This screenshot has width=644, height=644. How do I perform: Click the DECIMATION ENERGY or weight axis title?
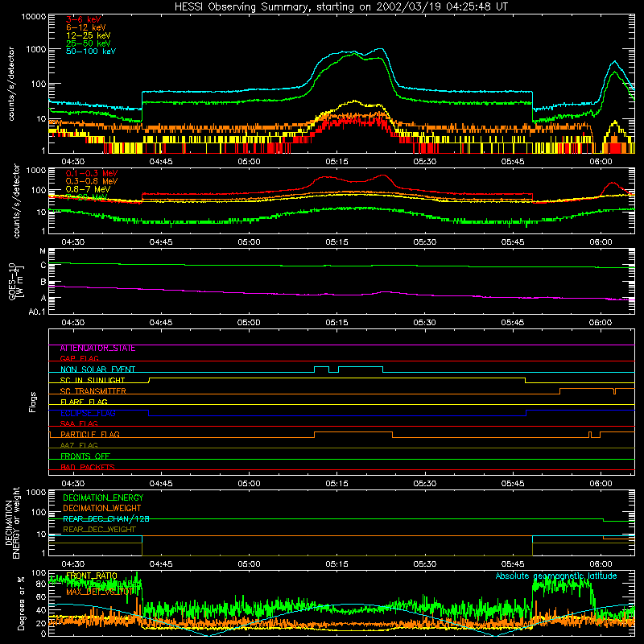coord(12,522)
